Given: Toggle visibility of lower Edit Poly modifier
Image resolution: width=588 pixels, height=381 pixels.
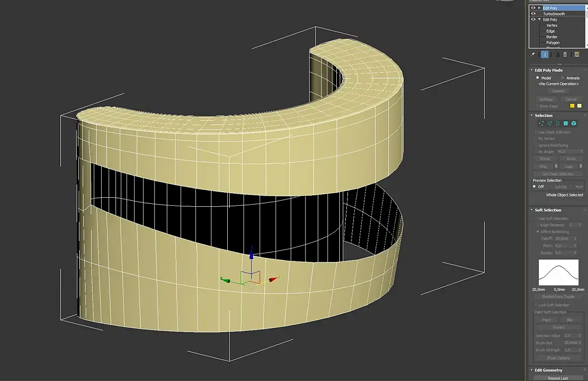Looking at the screenshot, I should click(x=533, y=19).
